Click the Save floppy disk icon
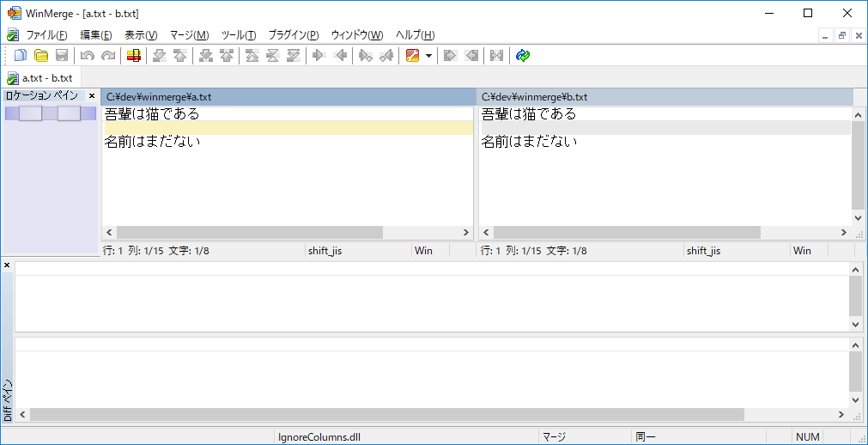 pyautogui.click(x=62, y=56)
